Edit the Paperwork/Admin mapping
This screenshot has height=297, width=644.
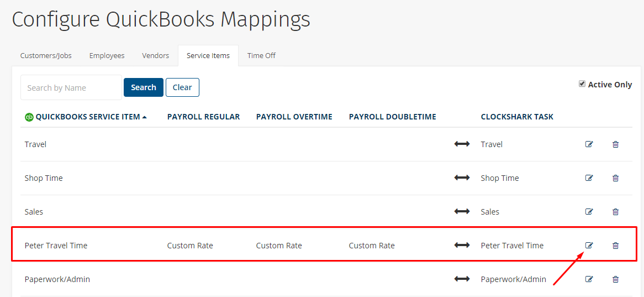click(589, 279)
